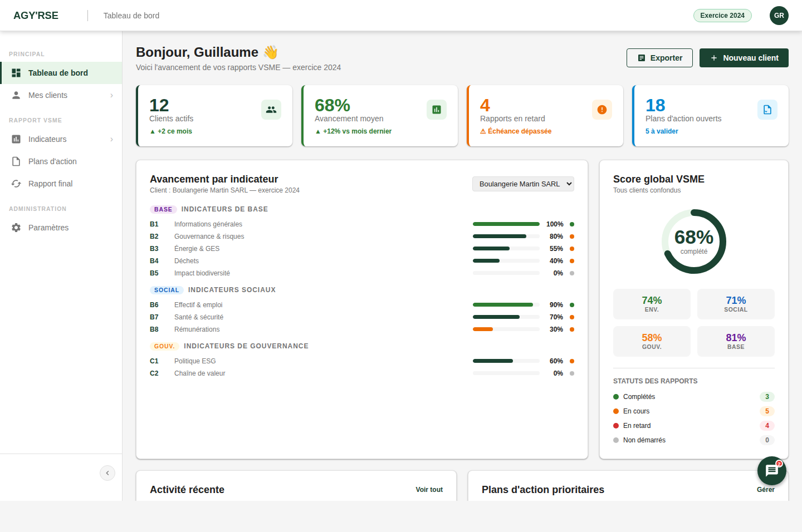The width and height of the screenshot is (802, 532).
Task: Expand the Indicateurs submenu chevron
Action: pyautogui.click(x=111, y=139)
